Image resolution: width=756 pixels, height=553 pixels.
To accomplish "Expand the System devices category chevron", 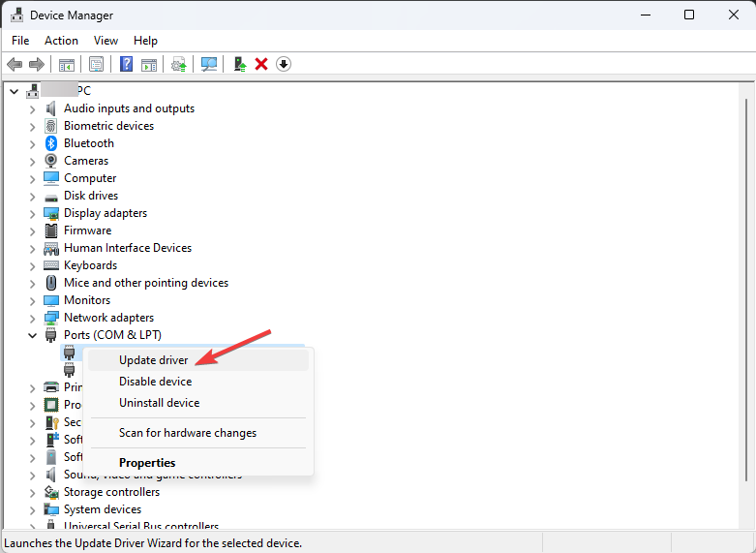I will click(x=32, y=509).
